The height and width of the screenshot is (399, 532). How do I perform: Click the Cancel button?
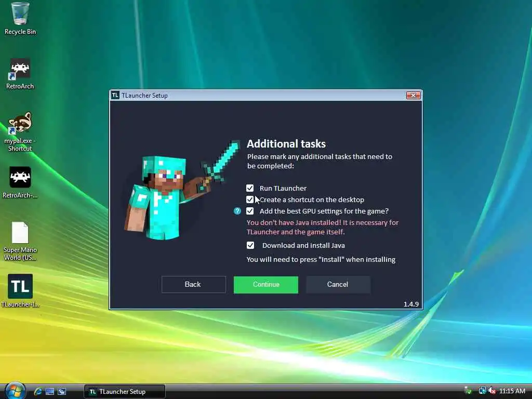pos(338,284)
